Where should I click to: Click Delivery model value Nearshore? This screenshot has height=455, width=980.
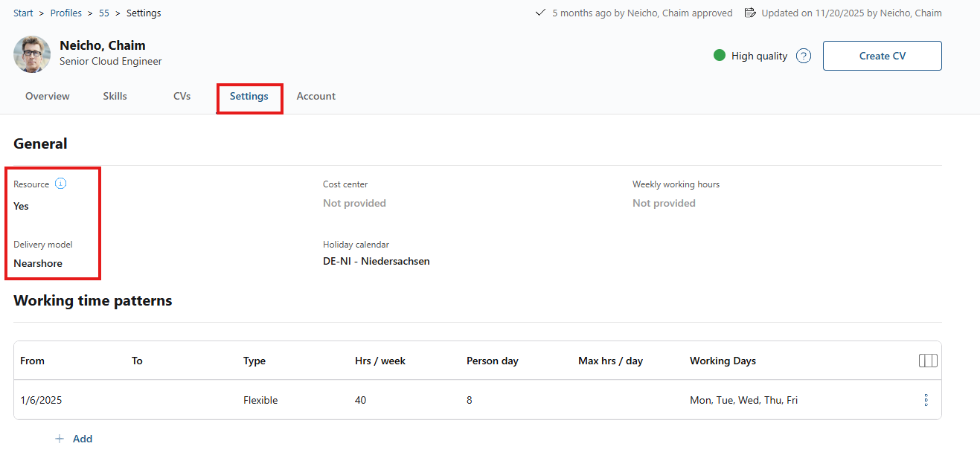click(x=38, y=263)
